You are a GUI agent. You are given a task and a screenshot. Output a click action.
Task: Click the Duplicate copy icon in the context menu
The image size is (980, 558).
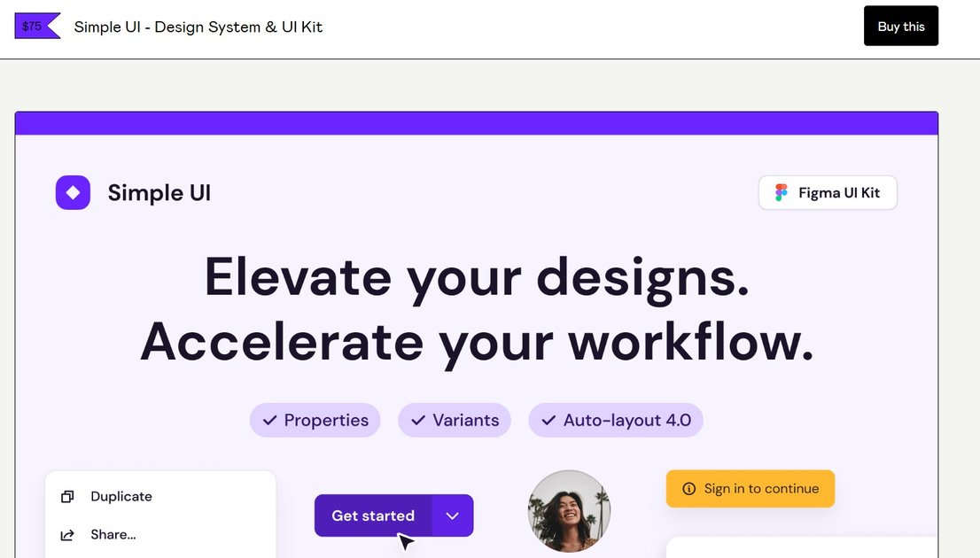pyautogui.click(x=68, y=496)
